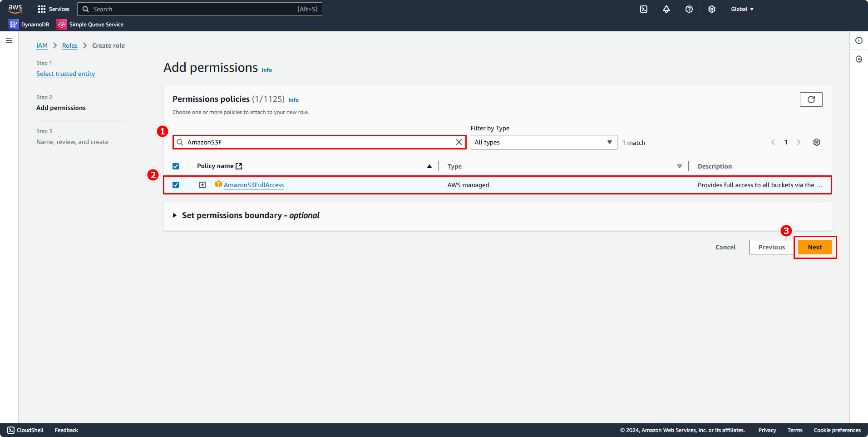Click the 'AWS managed' type cell
Image resolution: width=868 pixels, height=437 pixels.
point(468,185)
